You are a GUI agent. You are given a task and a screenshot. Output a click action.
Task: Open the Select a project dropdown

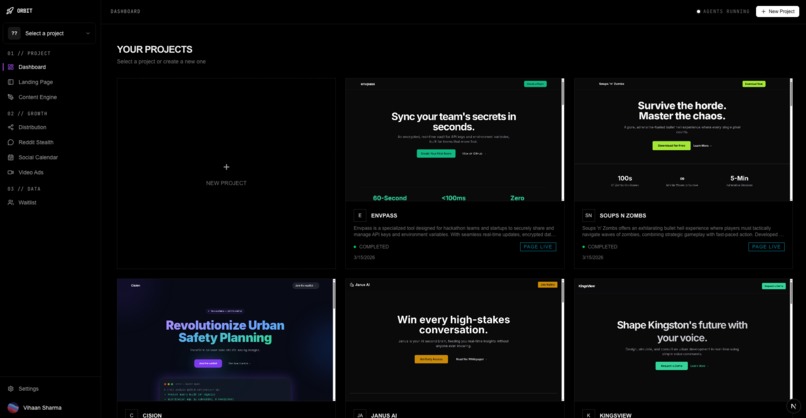pos(49,33)
